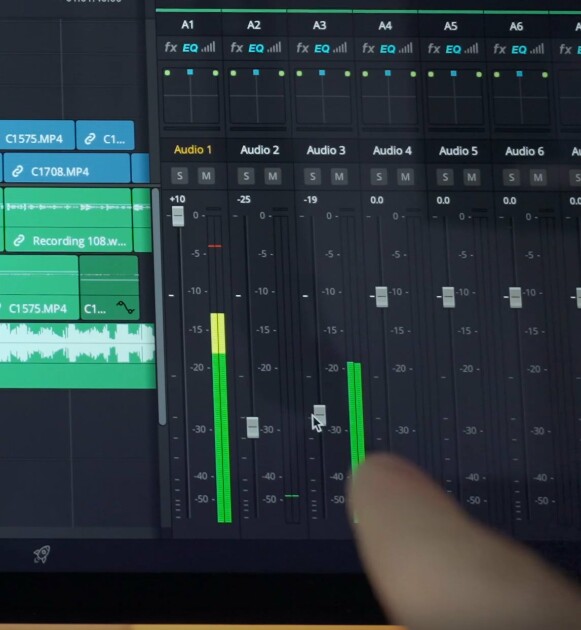Open the EQ on track A5
This screenshot has height=630, width=581.
click(453, 49)
